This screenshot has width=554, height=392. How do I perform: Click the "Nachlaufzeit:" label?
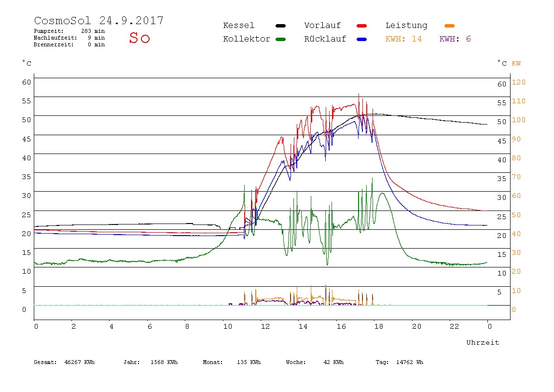click(x=55, y=38)
